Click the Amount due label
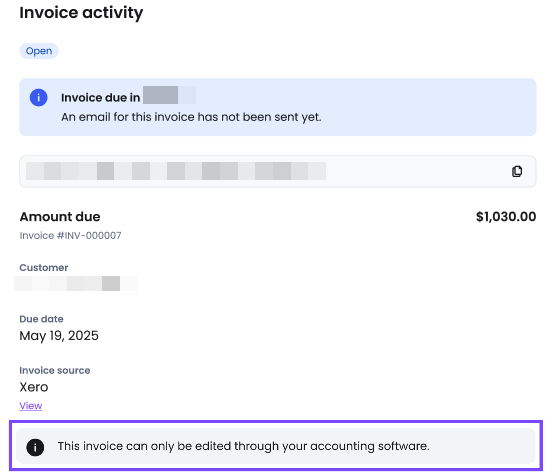 [x=60, y=216]
